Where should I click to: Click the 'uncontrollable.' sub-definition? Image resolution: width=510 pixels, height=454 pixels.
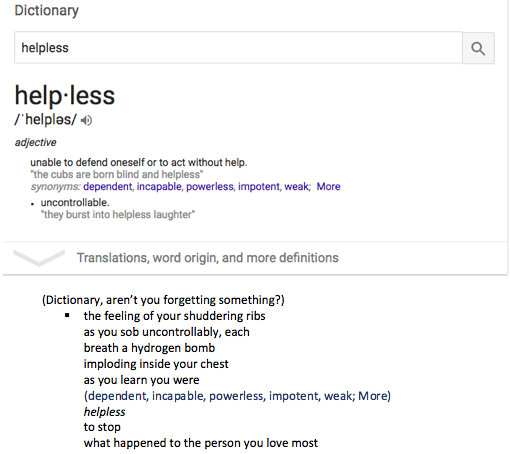(75, 202)
